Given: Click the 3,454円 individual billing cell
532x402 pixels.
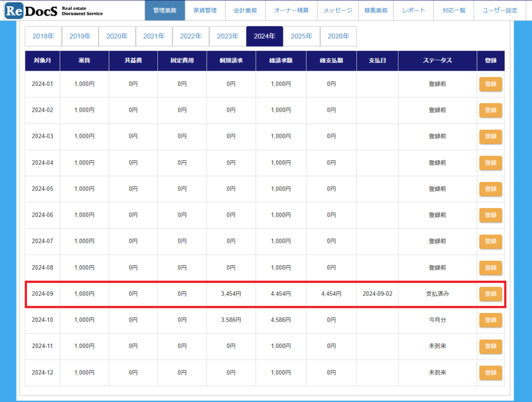Looking at the screenshot, I should pyautogui.click(x=231, y=294).
